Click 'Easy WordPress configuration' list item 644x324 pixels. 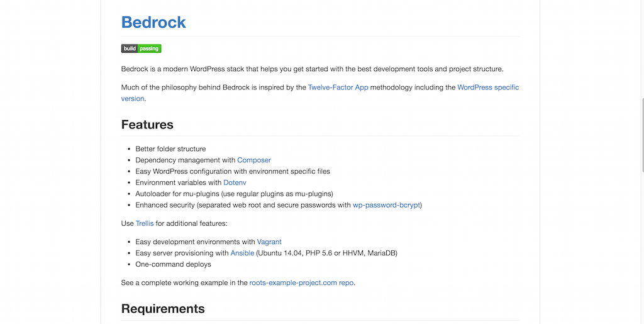(233, 171)
